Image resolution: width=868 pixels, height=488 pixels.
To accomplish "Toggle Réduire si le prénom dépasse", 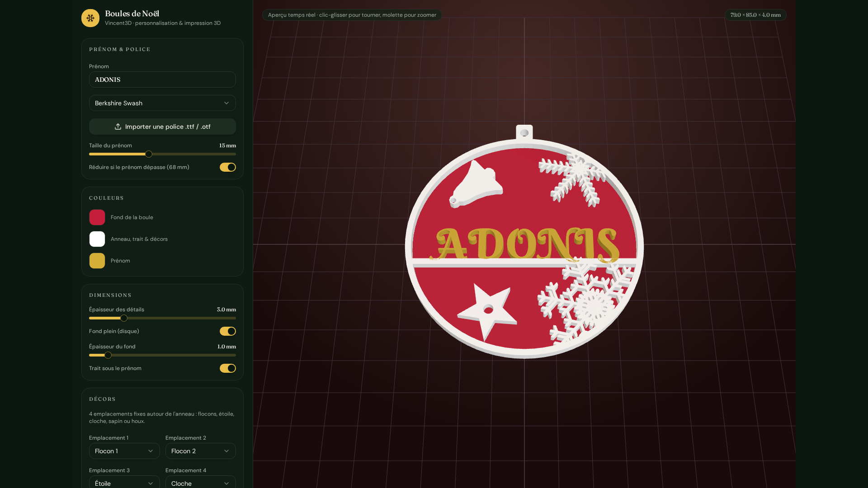I will tap(228, 167).
